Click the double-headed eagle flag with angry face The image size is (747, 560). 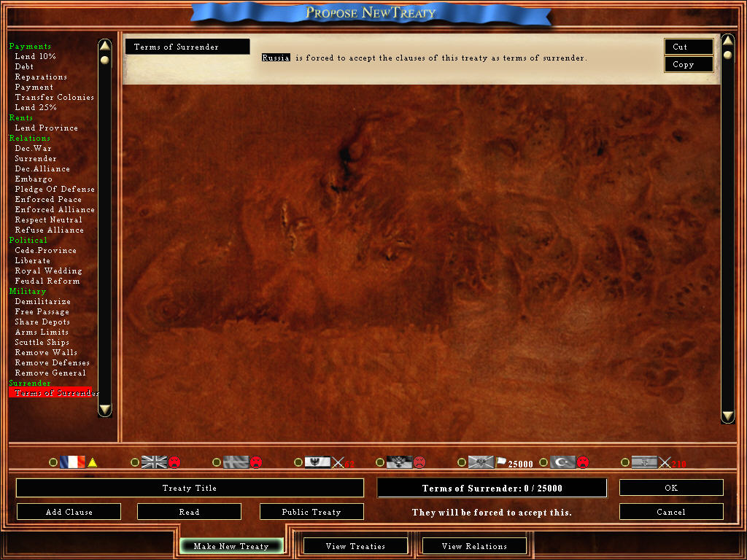click(x=399, y=462)
